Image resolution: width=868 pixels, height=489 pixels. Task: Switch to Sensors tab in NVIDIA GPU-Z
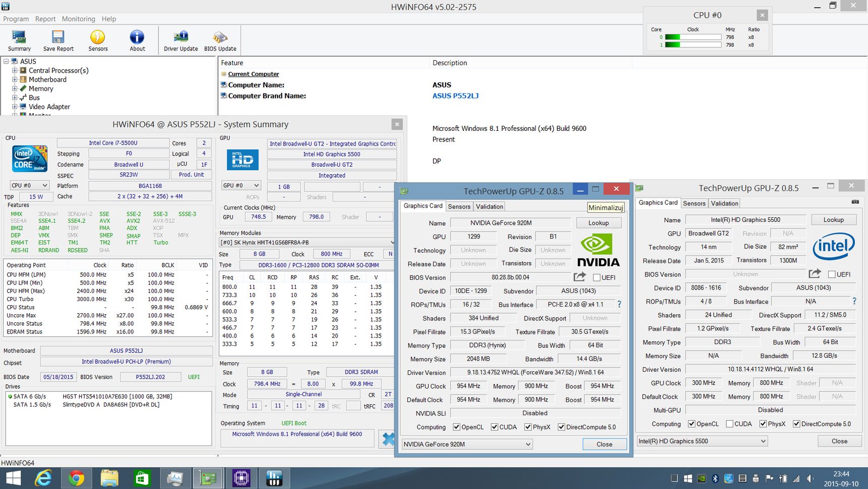point(459,206)
